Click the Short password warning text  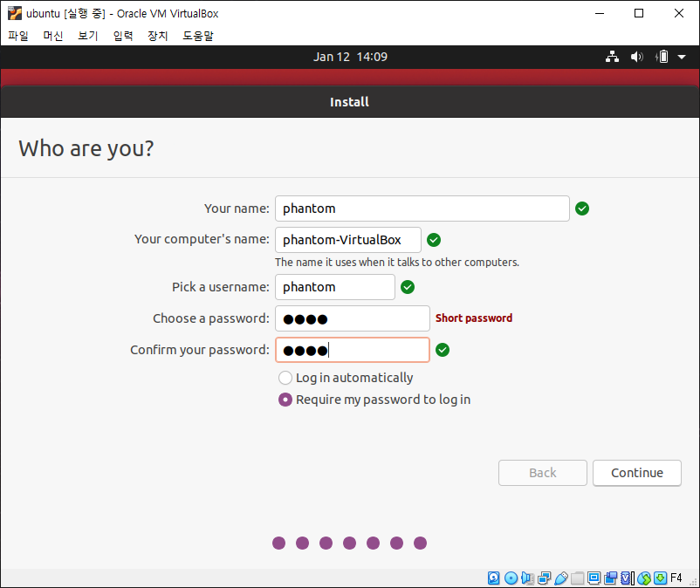474,318
